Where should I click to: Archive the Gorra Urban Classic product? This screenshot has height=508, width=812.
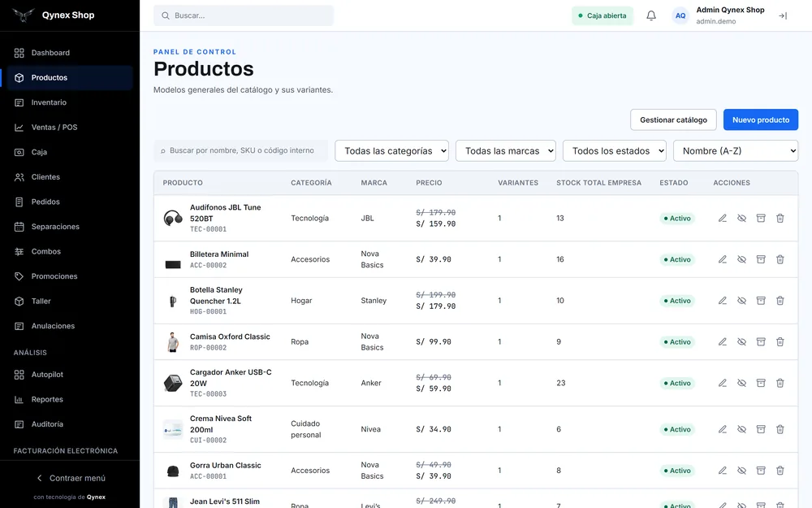point(761,471)
